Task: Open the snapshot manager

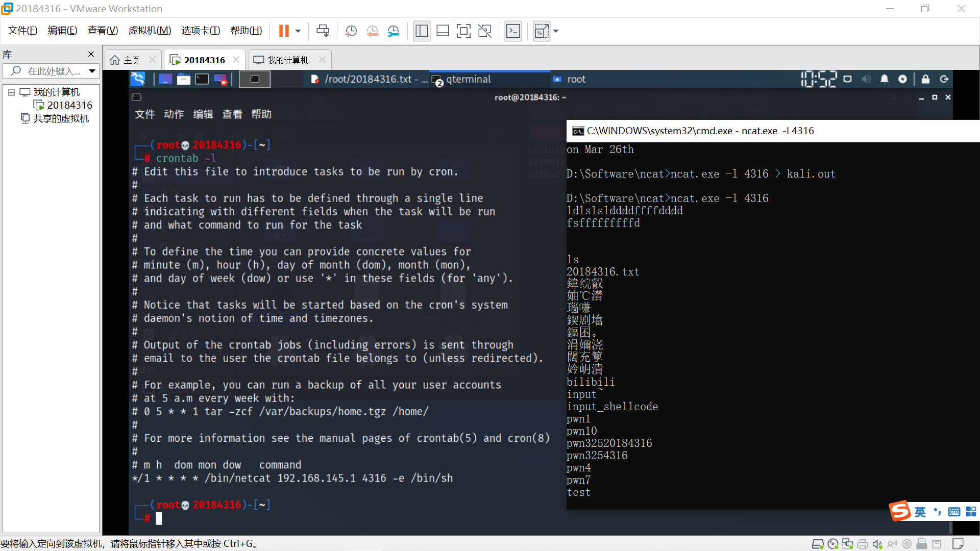Action: [x=393, y=31]
